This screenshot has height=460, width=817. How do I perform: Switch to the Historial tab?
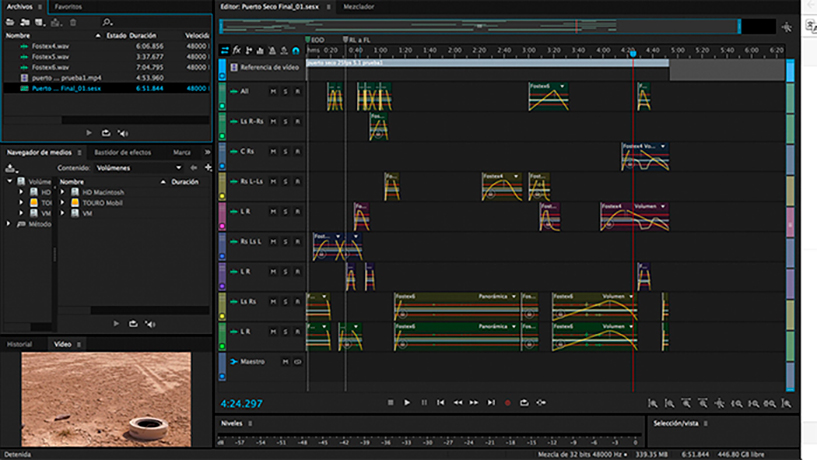tap(19, 344)
